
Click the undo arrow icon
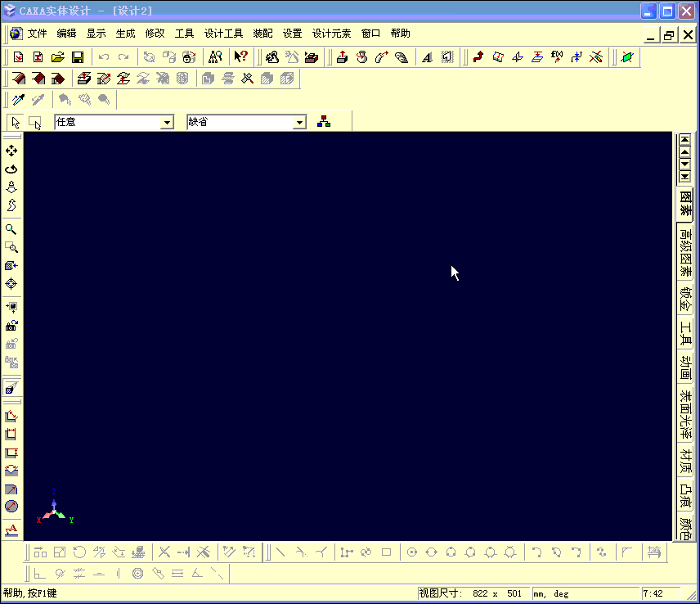tap(104, 57)
